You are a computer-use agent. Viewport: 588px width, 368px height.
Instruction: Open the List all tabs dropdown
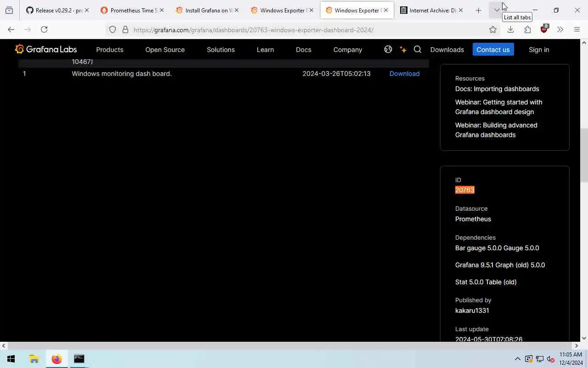(497, 10)
